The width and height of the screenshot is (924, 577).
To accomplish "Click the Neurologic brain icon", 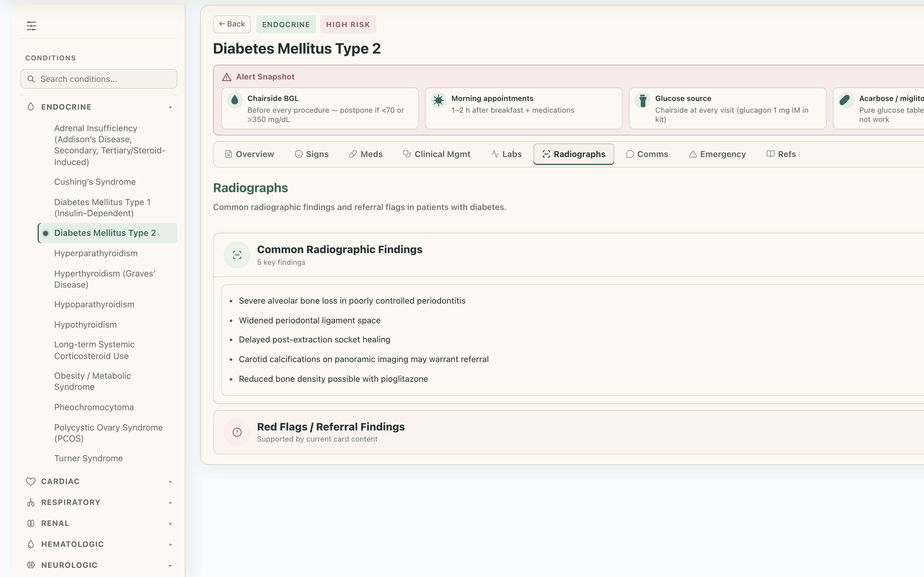I will (31, 565).
